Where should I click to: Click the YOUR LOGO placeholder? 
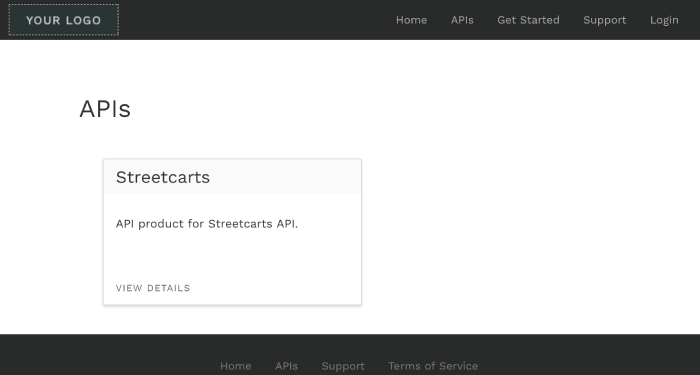tap(63, 20)
